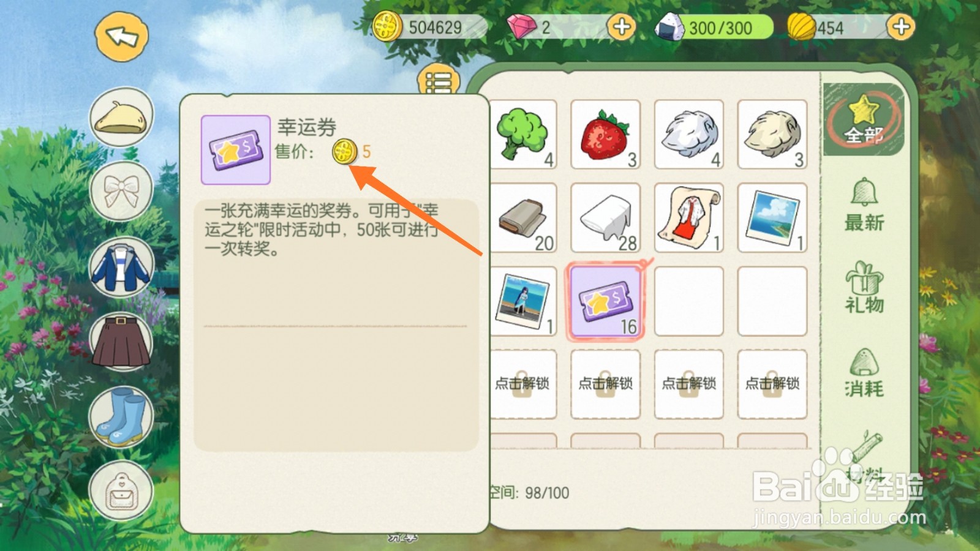Open the bow accessory category
980x551 pixels.
point(121,191)
